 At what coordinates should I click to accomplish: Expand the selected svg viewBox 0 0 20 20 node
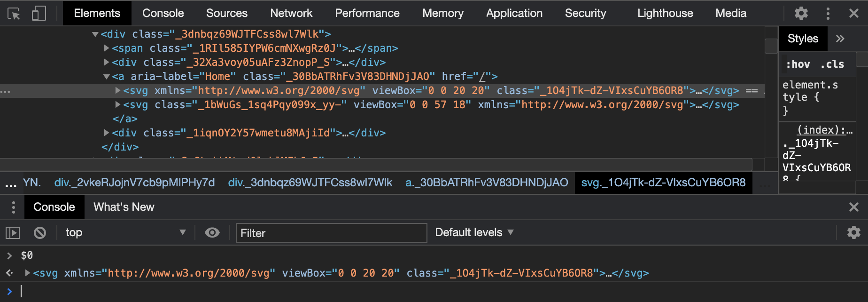(118, 90)
